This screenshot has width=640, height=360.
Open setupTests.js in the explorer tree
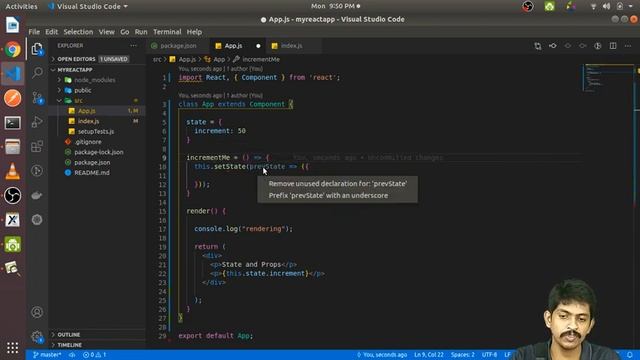coord(96,131)
